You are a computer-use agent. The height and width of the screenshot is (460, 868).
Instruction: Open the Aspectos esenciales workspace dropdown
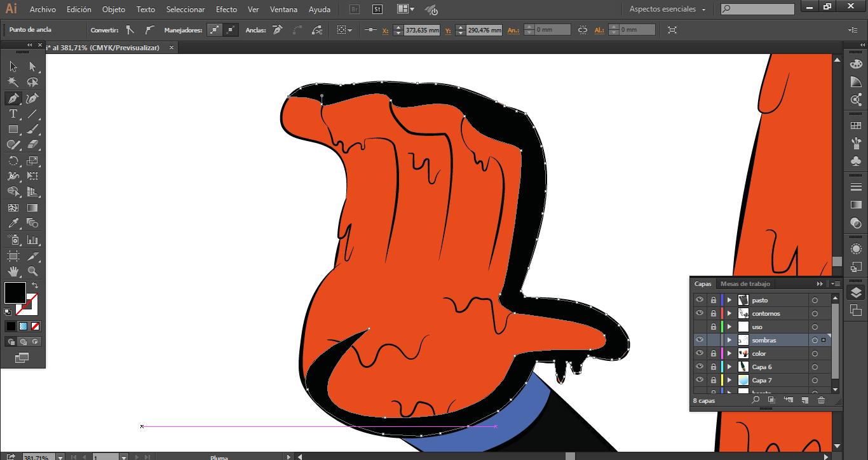[x=668, y=10]
